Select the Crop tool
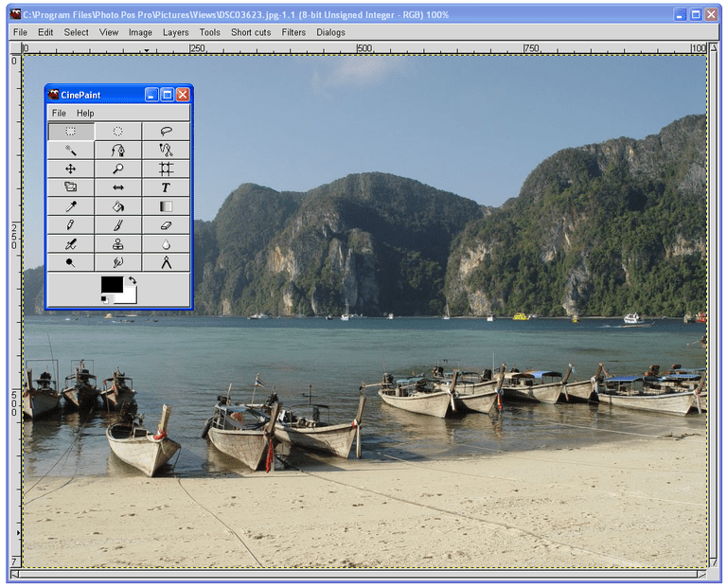The width and height of the screenshot is (727, 588). pos(166,169)
